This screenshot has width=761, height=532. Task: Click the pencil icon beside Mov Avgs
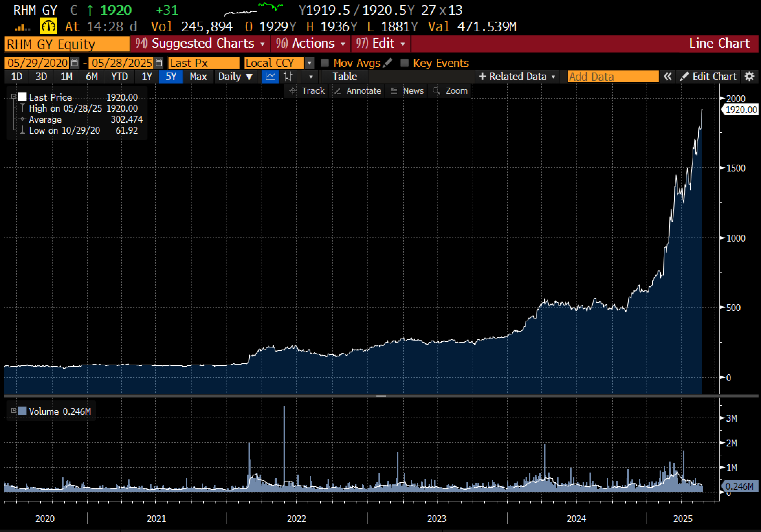tap(388, 63)
